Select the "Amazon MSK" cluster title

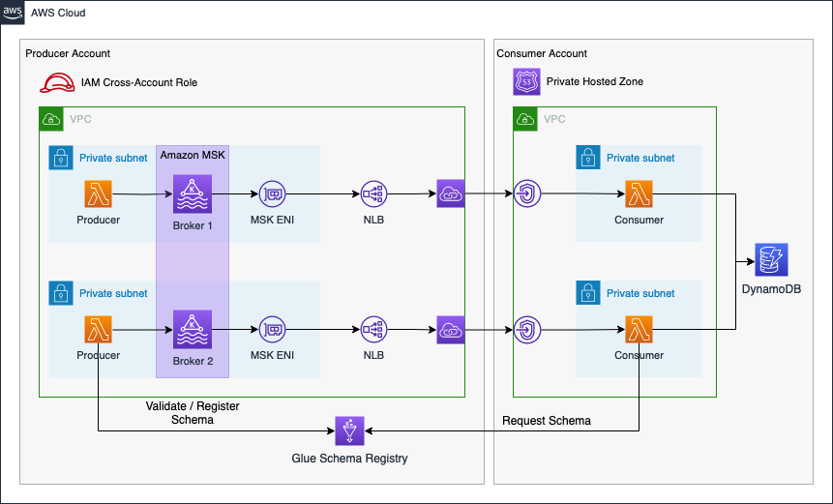pos(193,156)
